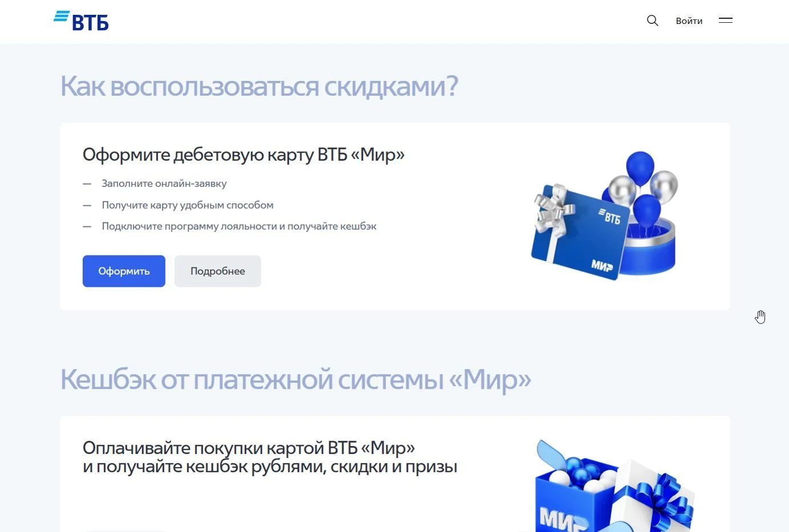
Task: Click the blue Оформить button
Action: tap(124, 271)
